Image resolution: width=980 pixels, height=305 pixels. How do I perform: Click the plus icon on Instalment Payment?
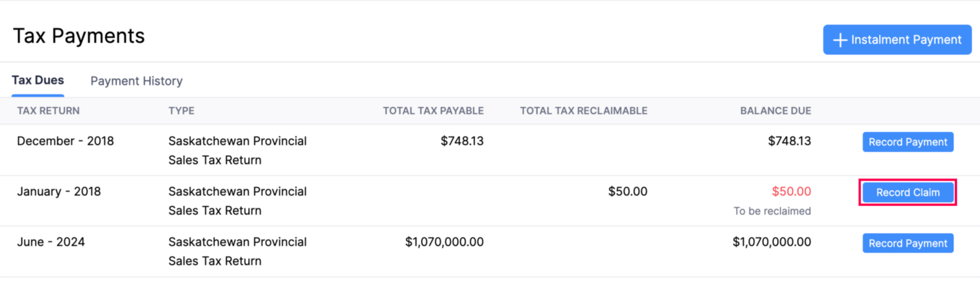(x=840, y=40)
